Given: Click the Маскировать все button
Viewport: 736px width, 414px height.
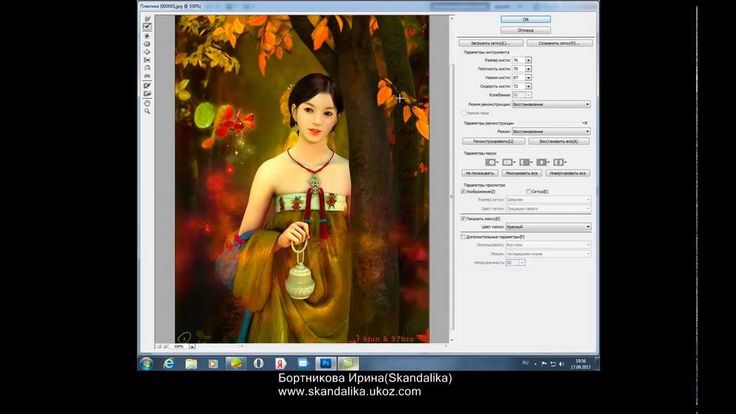Looking at the screenshot, I should (521, 173).
